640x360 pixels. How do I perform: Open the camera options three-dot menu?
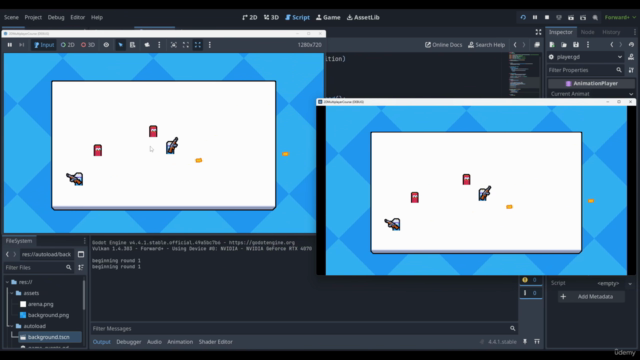pyautogui.click(x=159, y=45)
